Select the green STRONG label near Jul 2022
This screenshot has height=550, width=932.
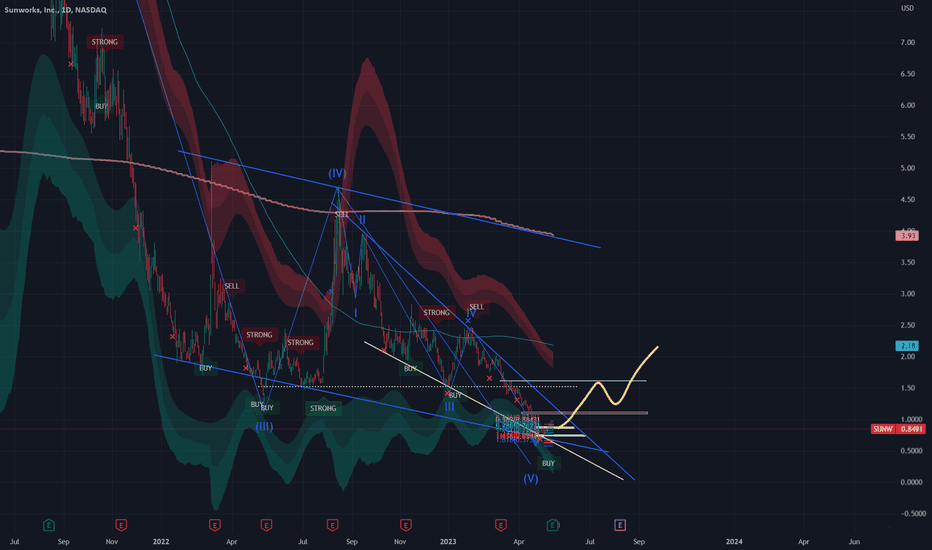[323, 408]
